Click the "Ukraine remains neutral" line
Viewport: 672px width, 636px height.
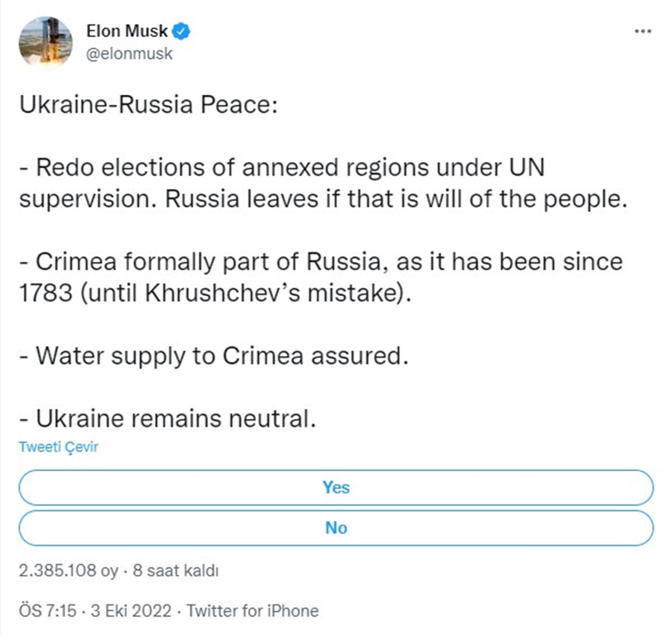[168, 418]
